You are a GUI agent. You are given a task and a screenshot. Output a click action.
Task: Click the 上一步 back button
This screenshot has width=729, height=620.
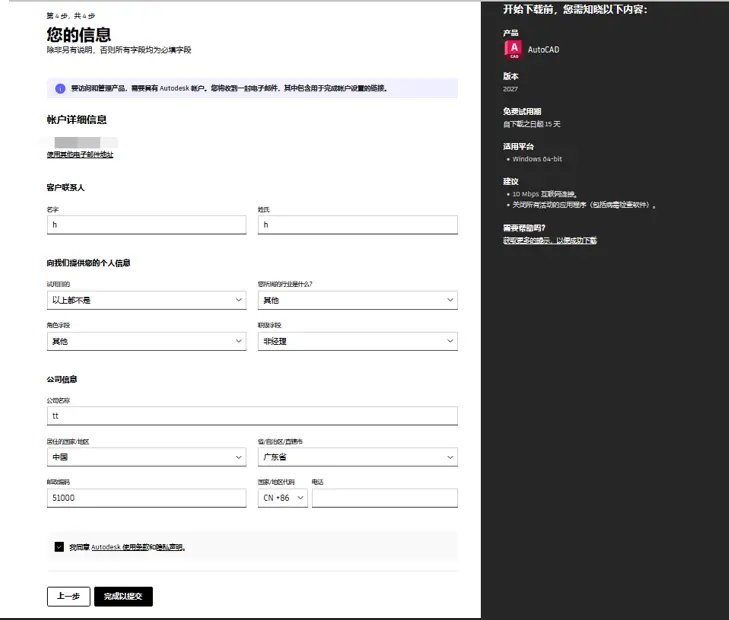coord(68,596)
